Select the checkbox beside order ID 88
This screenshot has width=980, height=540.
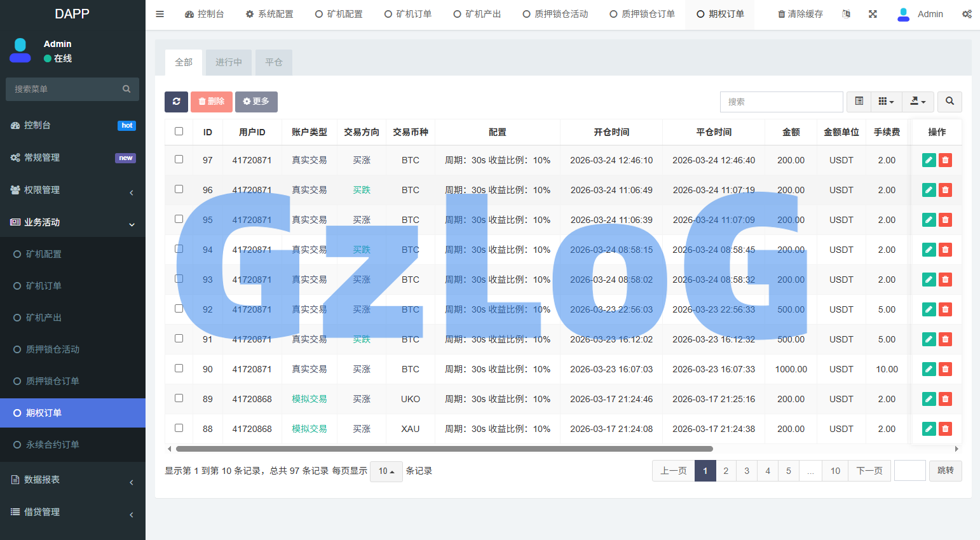tap(179, 429)
